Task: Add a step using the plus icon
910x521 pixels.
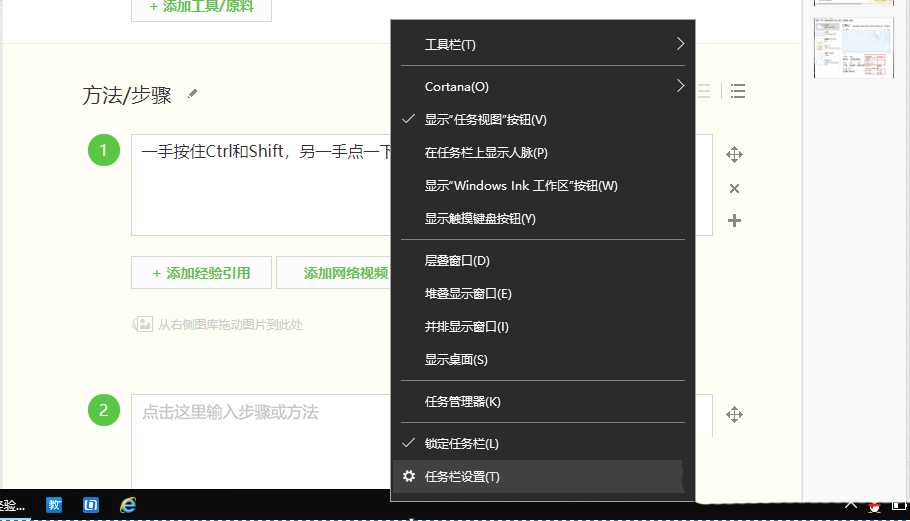Action: (734, 220)
